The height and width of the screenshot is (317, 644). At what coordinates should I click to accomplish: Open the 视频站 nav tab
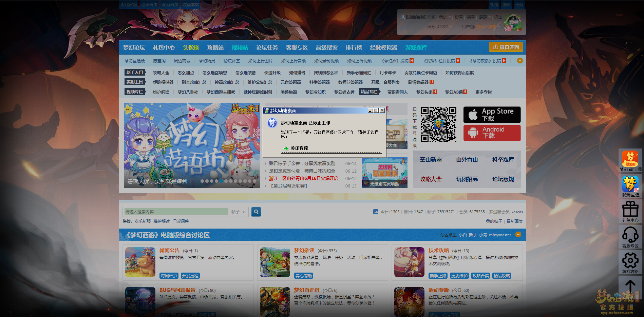coord(240,48)
